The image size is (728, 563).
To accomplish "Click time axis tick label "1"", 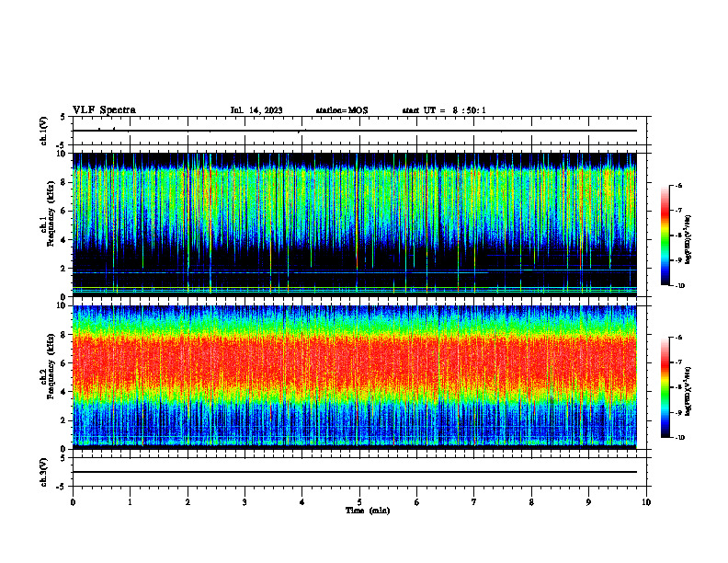I will tap(130, 502).
